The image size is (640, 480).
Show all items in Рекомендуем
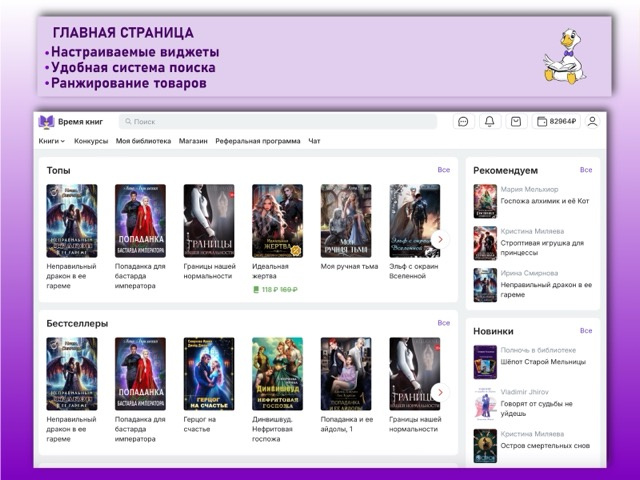pyautogui.click(x=586, y=170)
